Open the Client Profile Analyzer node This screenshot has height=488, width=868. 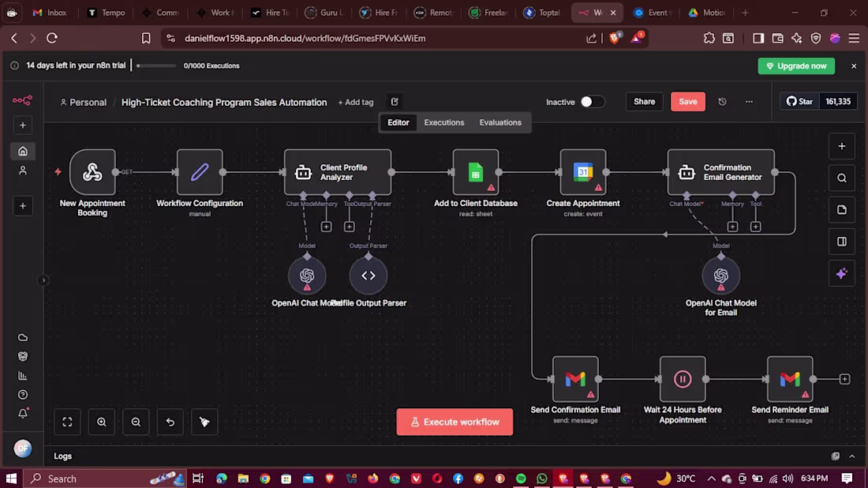338,172
